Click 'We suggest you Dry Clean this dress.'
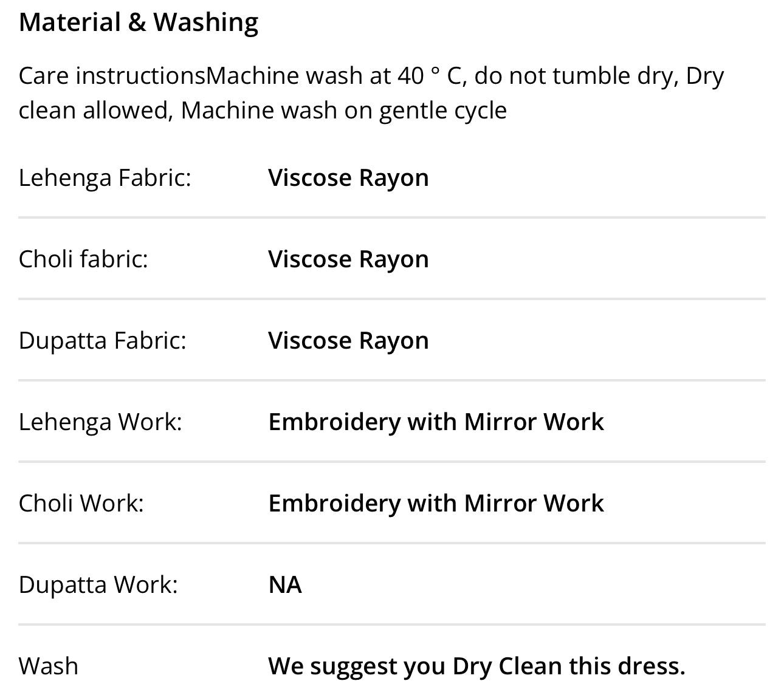Screen dimensions: 784x698 [476, 666]
